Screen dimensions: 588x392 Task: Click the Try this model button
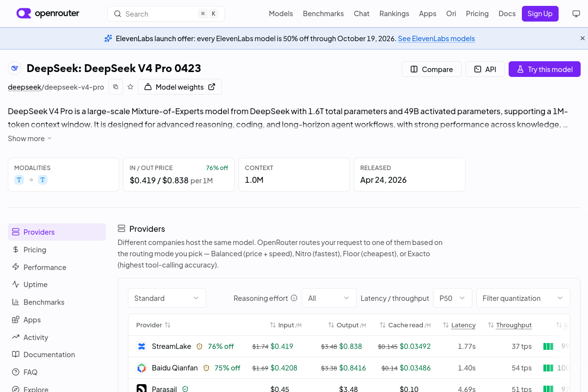tap(544, 69)
